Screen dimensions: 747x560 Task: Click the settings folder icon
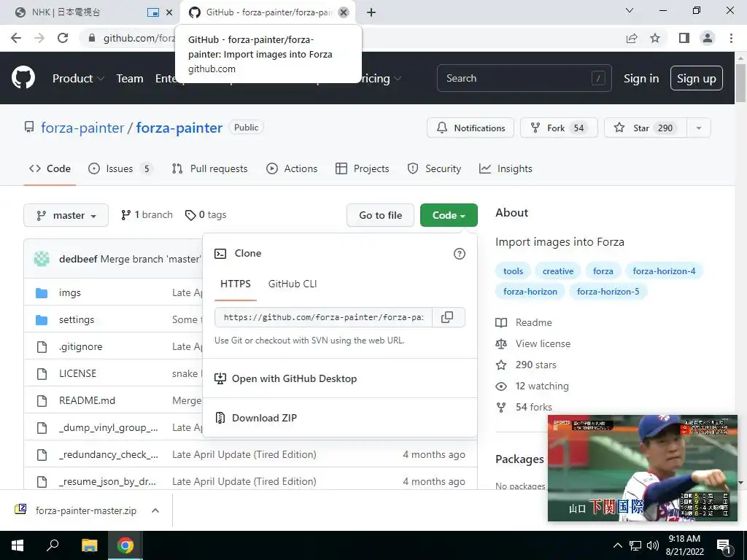pyautogui.click(x=42, y=320)
